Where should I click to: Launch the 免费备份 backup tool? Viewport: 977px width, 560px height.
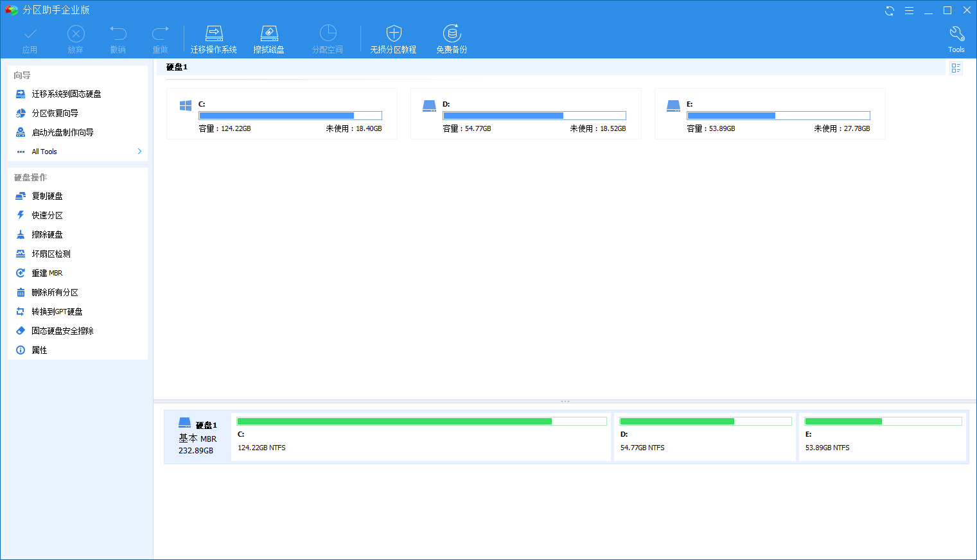pyautogui.click(x=452, y=39)
